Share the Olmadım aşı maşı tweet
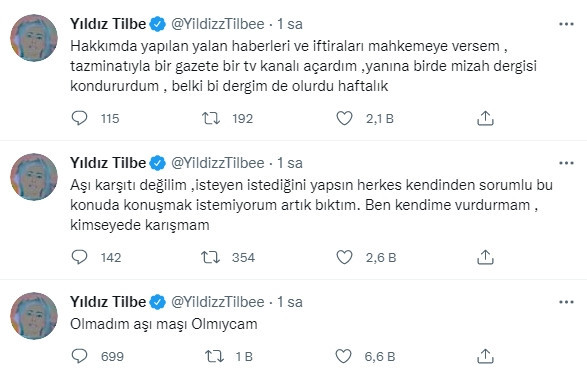587x372 pixels. (485, 356)
